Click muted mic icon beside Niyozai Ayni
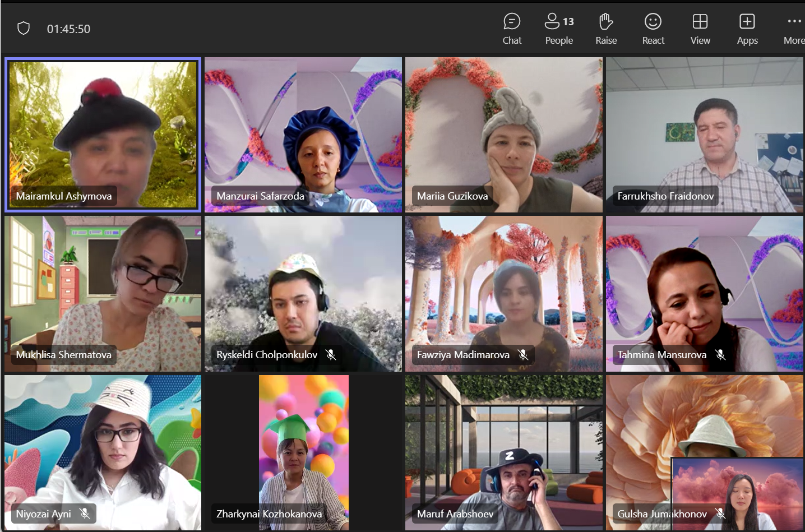Viewport: 805px width, 532px height. coord(85,514)
